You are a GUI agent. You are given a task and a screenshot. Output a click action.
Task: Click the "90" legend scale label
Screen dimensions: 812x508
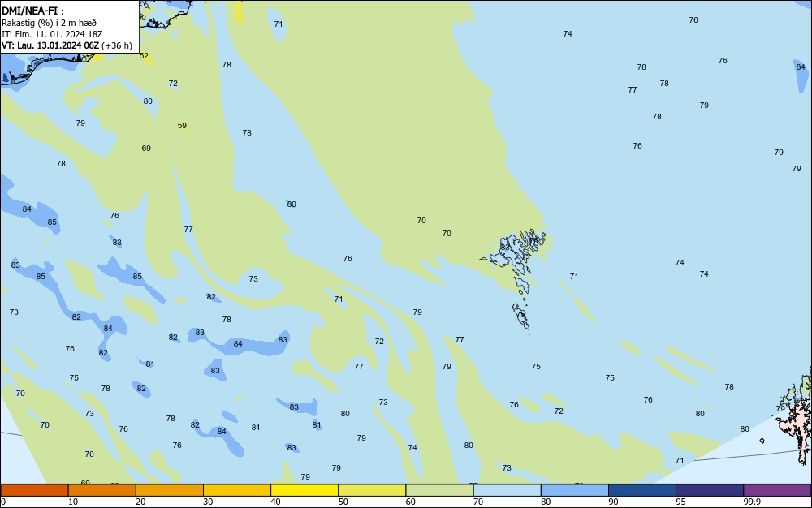613,502
